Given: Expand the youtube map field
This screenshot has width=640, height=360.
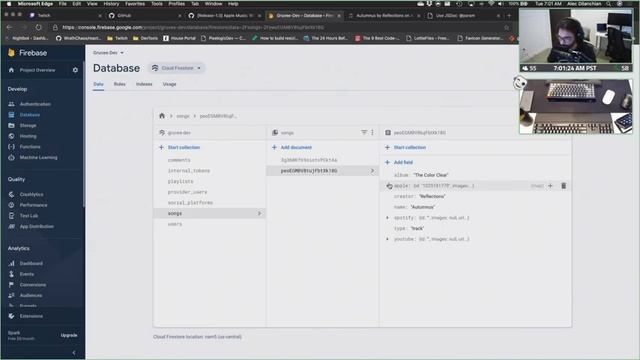Looking at the screenshot, I should (x=387, y=239).
